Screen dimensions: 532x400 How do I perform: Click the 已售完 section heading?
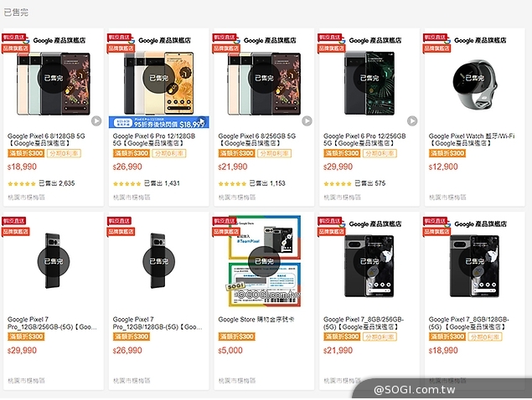15,10
